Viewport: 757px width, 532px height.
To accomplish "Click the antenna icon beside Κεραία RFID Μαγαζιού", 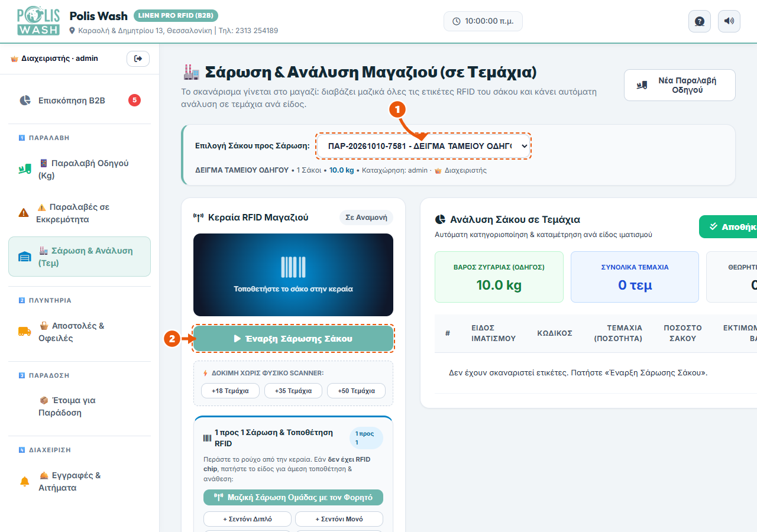I will (x=199, y=218).
